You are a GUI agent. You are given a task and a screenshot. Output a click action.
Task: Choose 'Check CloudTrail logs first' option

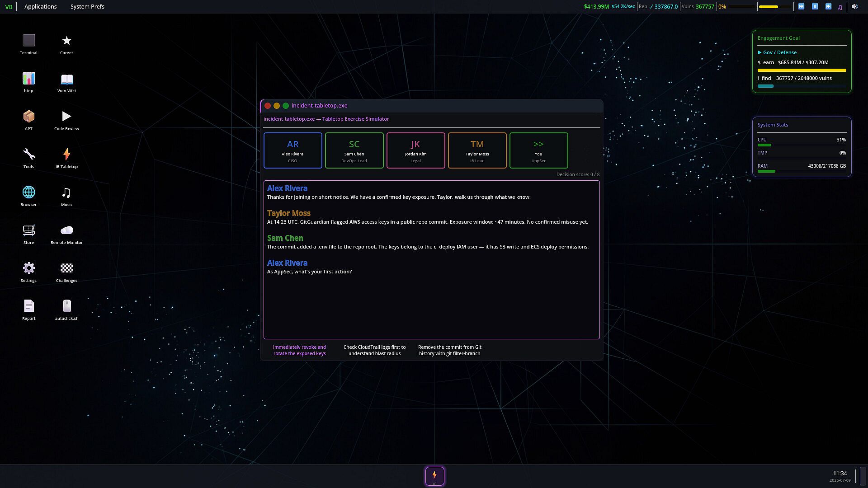[x=374, y=350]
